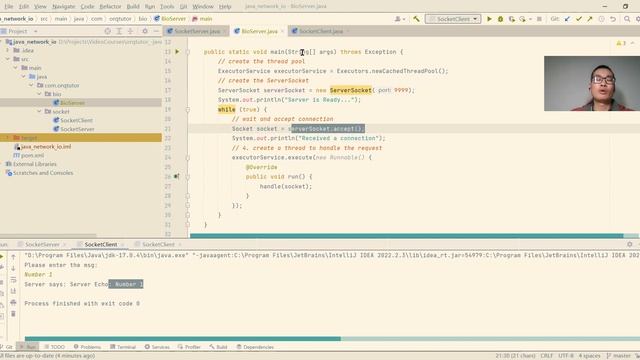Open the Problems tool window
Image resolution: width=640 pixels, height=360 pixels.
tap(87, 347)
